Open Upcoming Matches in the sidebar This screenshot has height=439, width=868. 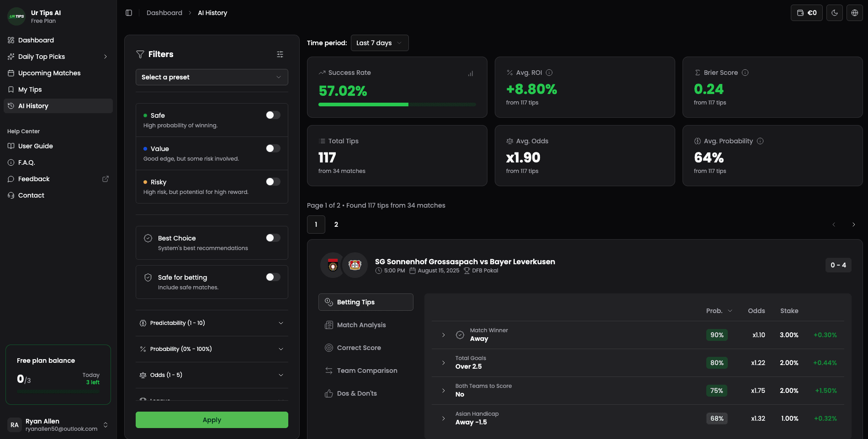coord(49,73)
